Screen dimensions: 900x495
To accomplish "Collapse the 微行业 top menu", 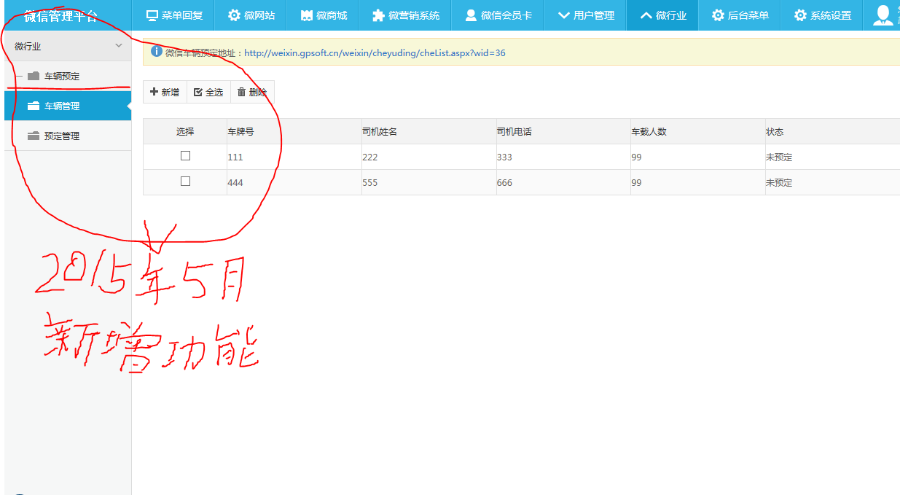I will click(663, 16).
